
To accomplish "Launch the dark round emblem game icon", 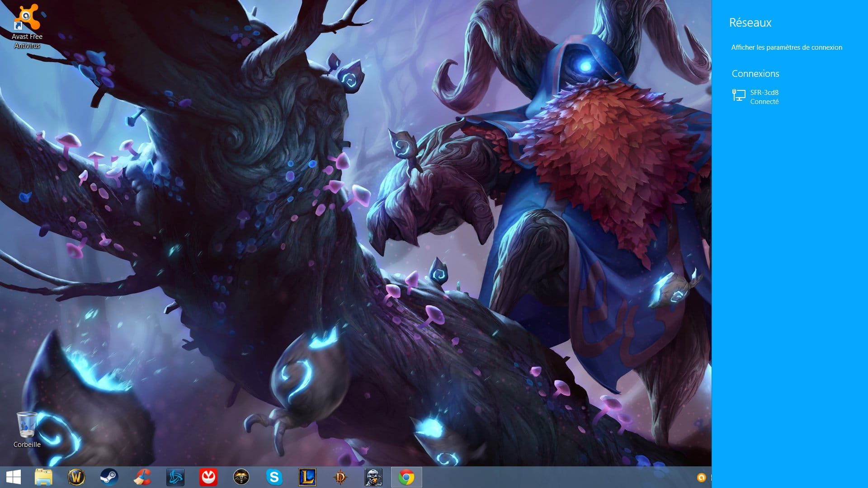I will (x=241, y=477).
